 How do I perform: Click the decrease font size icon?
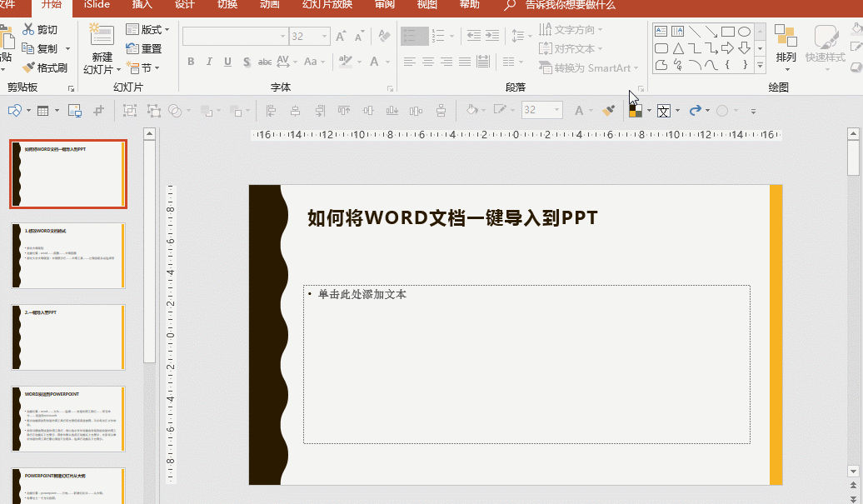click(x=359, y=37)
